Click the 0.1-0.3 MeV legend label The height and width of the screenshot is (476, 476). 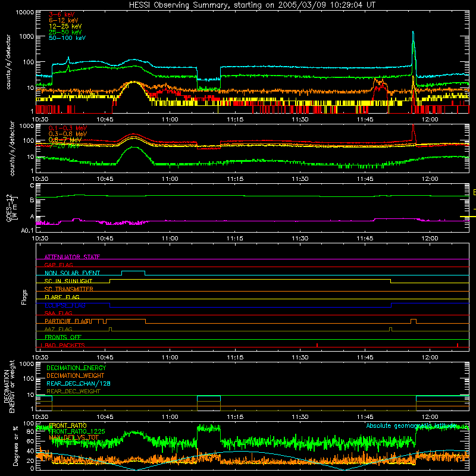coord(68,128)
